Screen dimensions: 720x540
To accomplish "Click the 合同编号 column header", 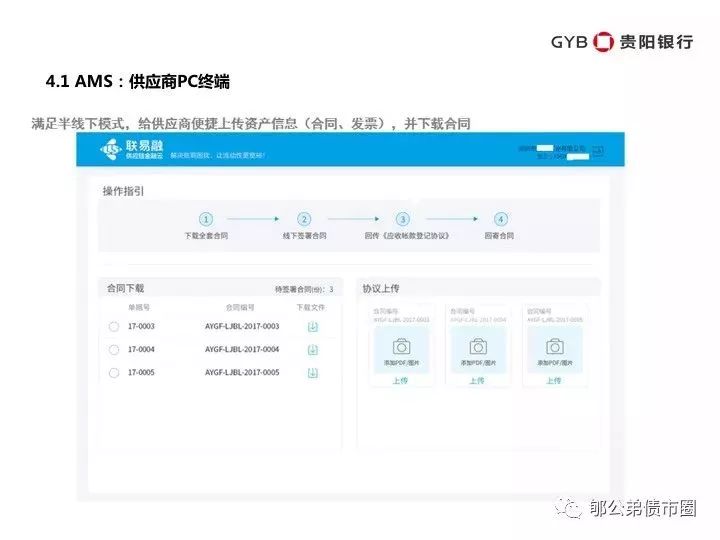I will pos(240,308).
